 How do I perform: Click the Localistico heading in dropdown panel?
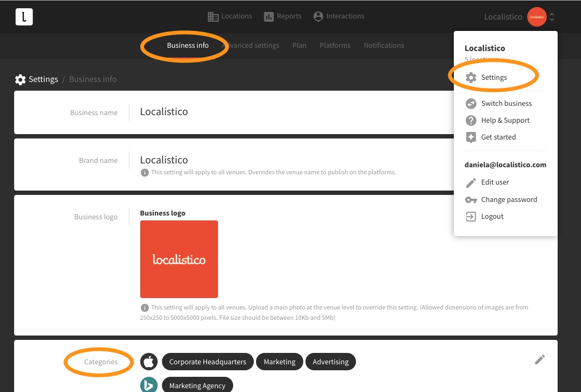tap(485, 48)
